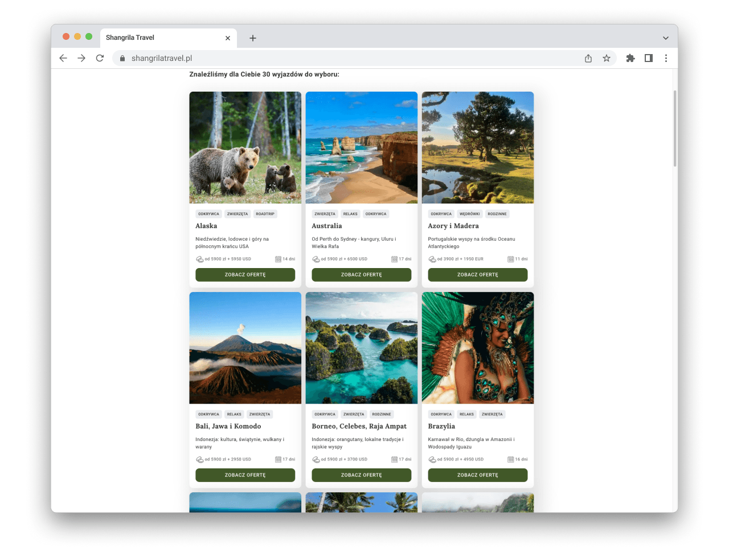Click the share page icon
729x560 pixels.
pyautogui.click(x=588, y=58)
